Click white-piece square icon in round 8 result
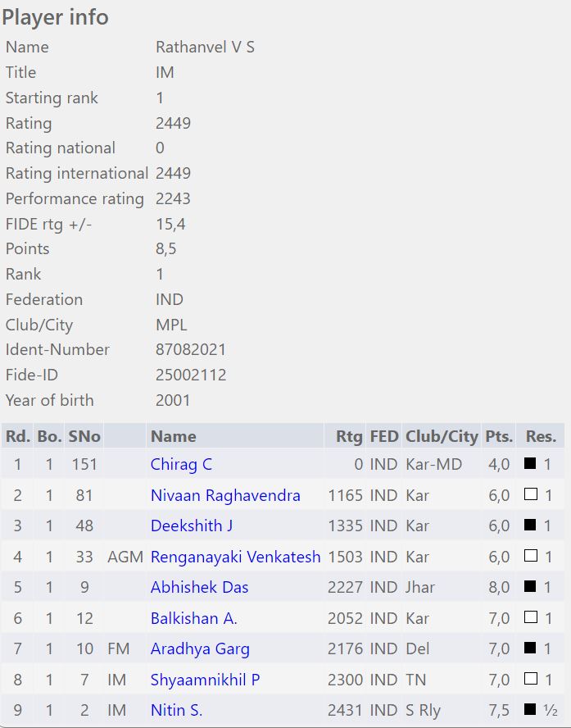This screenshot has width=571, height=728. [x=530, y=680]
